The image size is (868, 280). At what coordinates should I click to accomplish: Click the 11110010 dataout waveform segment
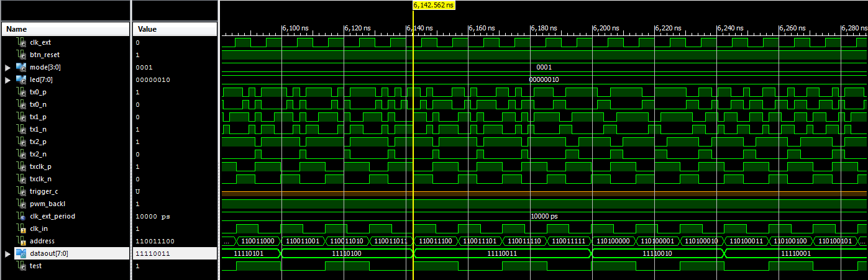658,253
